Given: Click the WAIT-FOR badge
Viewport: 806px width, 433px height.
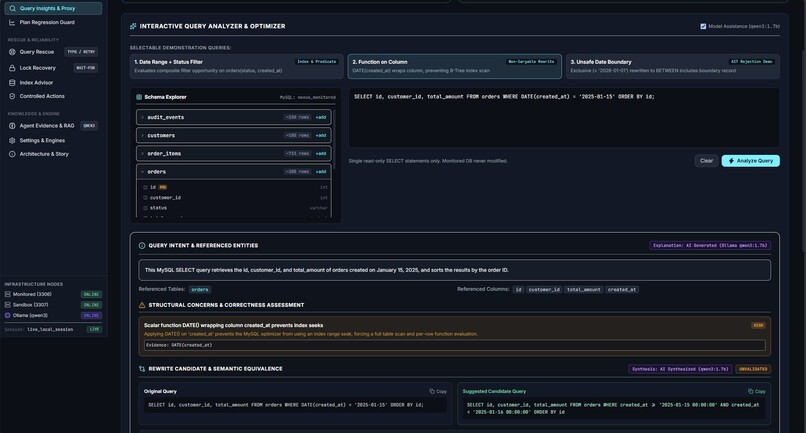Looking at the screenshot, I should (x=85, y=68).
